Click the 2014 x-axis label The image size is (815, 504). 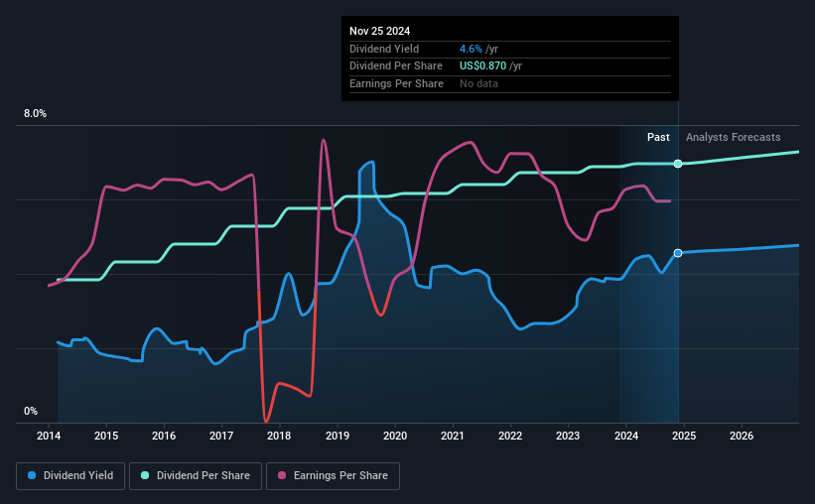(x=49, y=436)
